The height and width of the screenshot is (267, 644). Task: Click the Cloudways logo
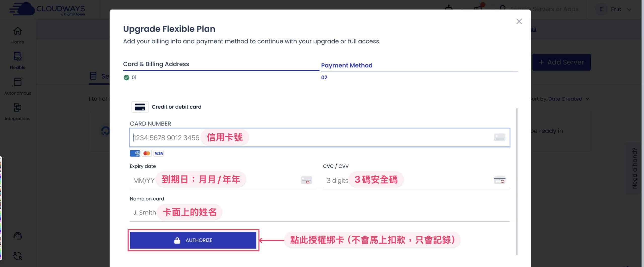47,9
